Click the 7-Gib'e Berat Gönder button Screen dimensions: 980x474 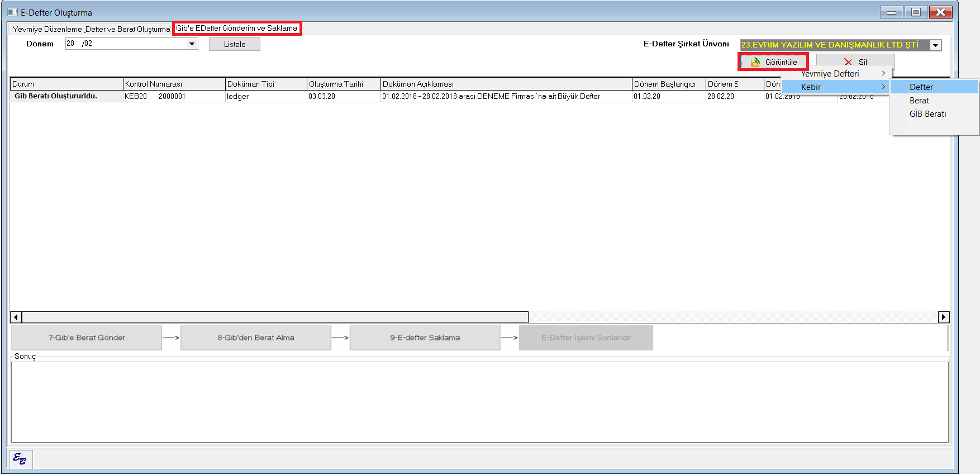click(87, 338)
